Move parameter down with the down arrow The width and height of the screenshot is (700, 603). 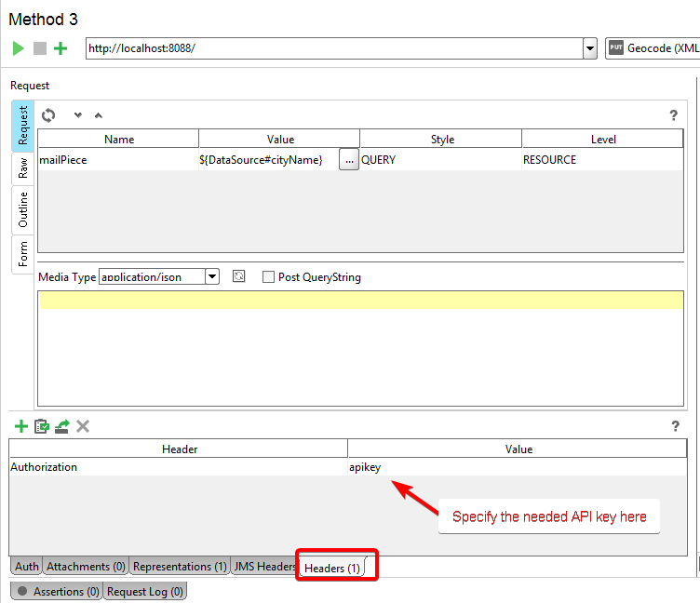point(78,115)
